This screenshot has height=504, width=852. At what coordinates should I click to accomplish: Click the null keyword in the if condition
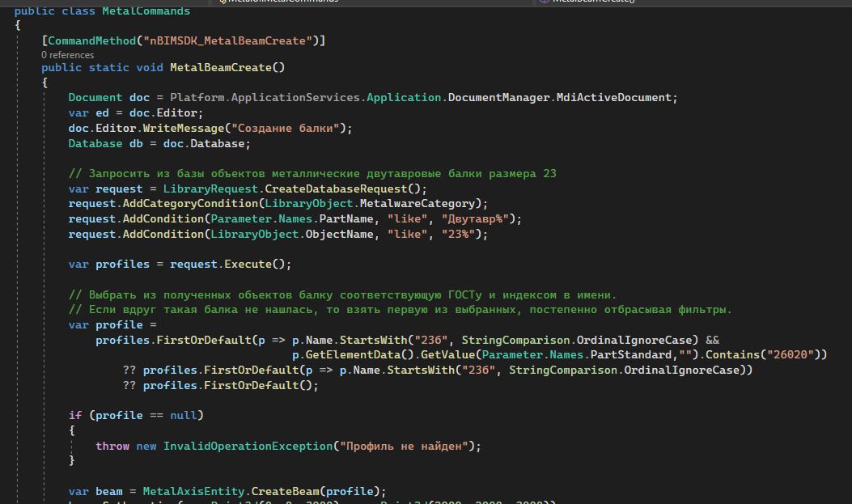point(183,415)
